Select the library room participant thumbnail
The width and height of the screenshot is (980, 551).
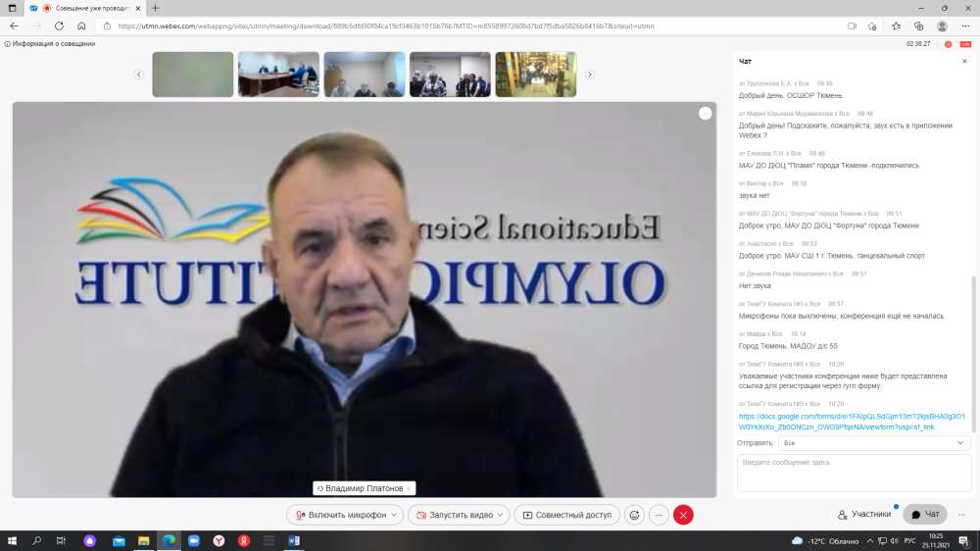pos(536,75)
